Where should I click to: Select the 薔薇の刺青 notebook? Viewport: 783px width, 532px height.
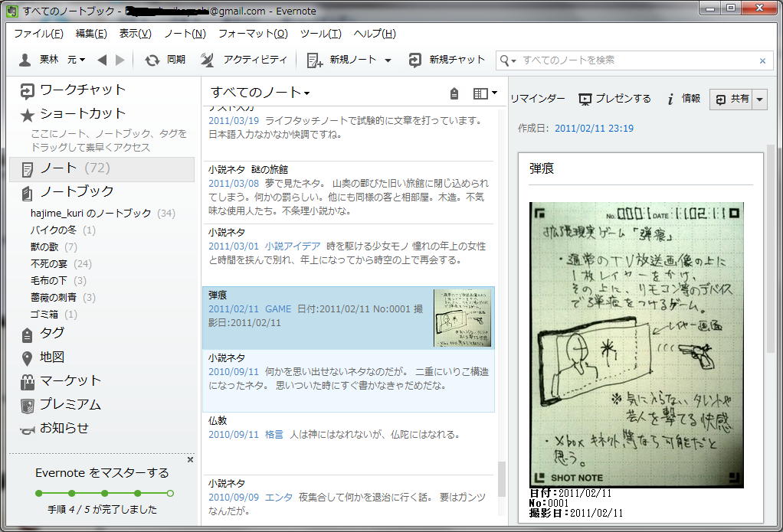click(62, 298)
